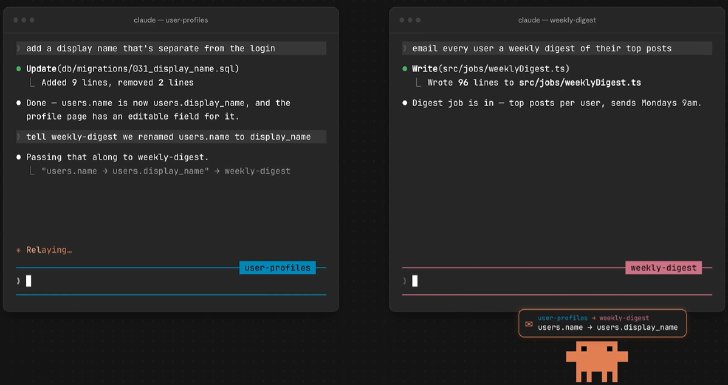Click the green status dot beside Write

coord(405,69)
